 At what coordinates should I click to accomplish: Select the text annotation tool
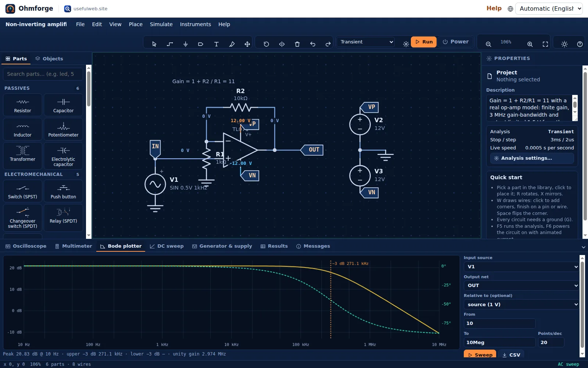pos(216,44)
